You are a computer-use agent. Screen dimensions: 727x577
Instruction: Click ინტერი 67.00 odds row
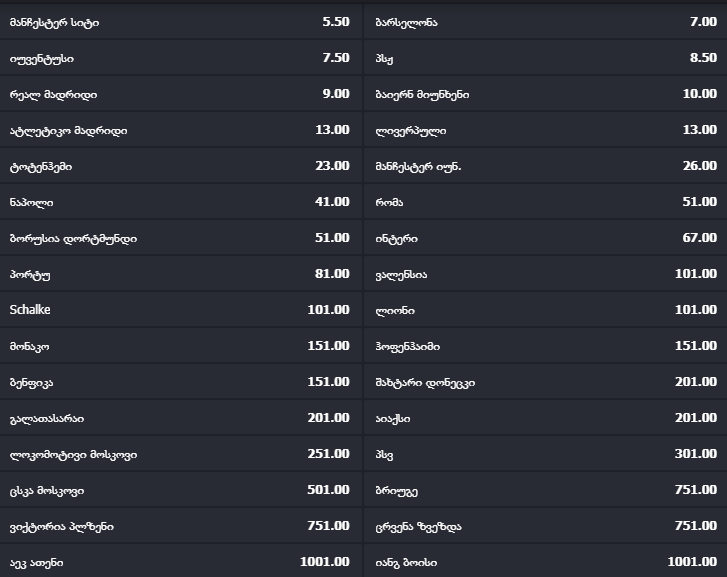click(x=545, y=238)
